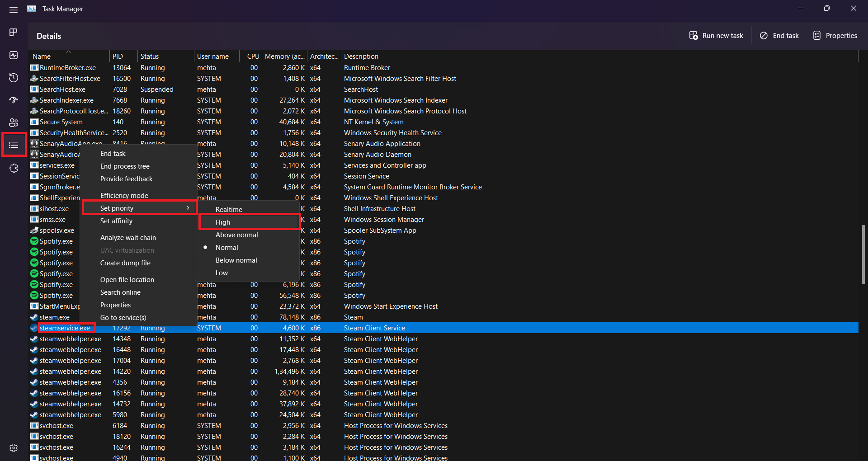The width and height of the screenshot is (868, 461).
Task: Open the Processes page in sidebar
Action: click(14, 32)
